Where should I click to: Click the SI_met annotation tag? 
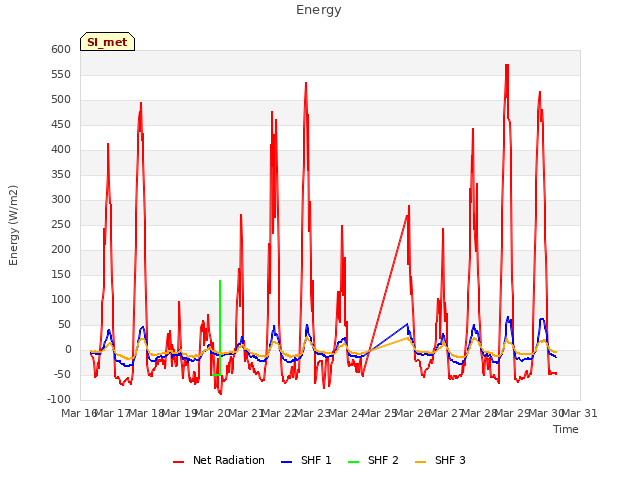[x=107, y=42]
